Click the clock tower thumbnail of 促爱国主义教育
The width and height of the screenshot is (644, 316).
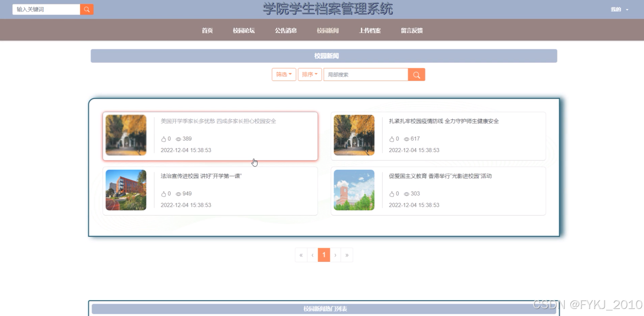354,190
